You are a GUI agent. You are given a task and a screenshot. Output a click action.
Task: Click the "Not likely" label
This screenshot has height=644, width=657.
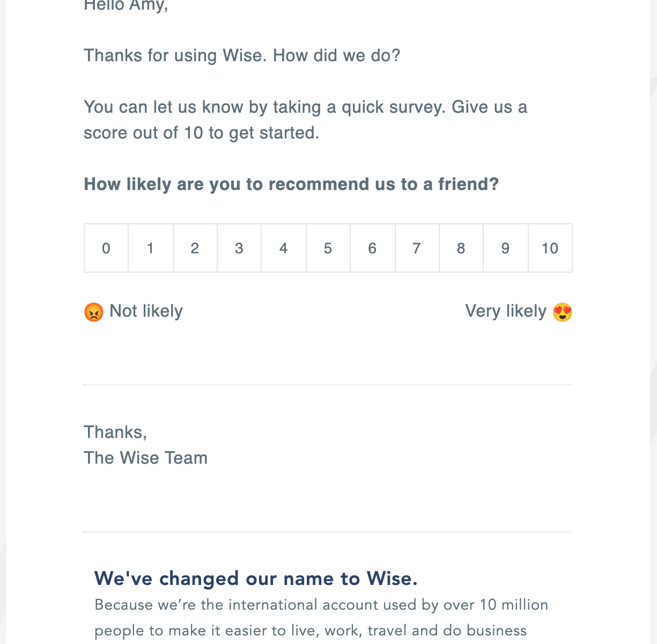pyautogui.click(x=146, y=311)
